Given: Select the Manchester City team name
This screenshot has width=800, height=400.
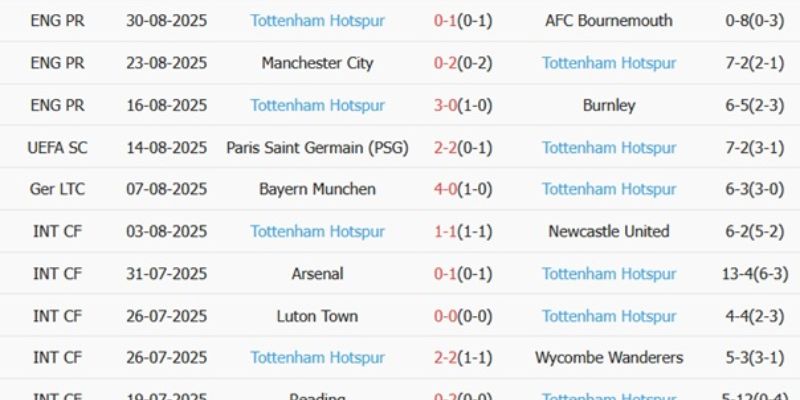Looking at the screenshot, I should pos(317,63).
